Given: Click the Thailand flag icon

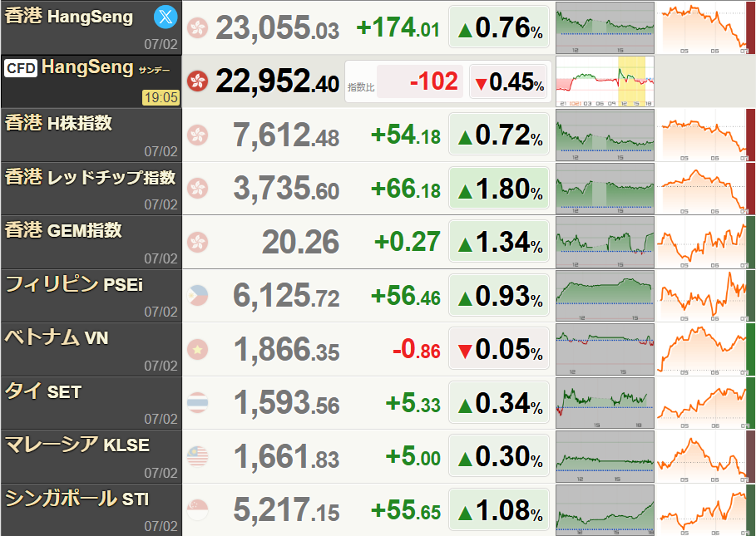Looking at the screenshot, I should 198,402.
